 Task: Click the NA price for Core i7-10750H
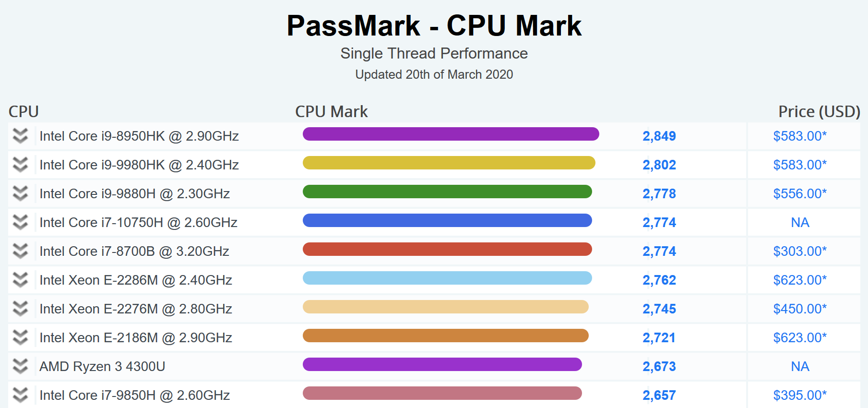click(800, 223)
